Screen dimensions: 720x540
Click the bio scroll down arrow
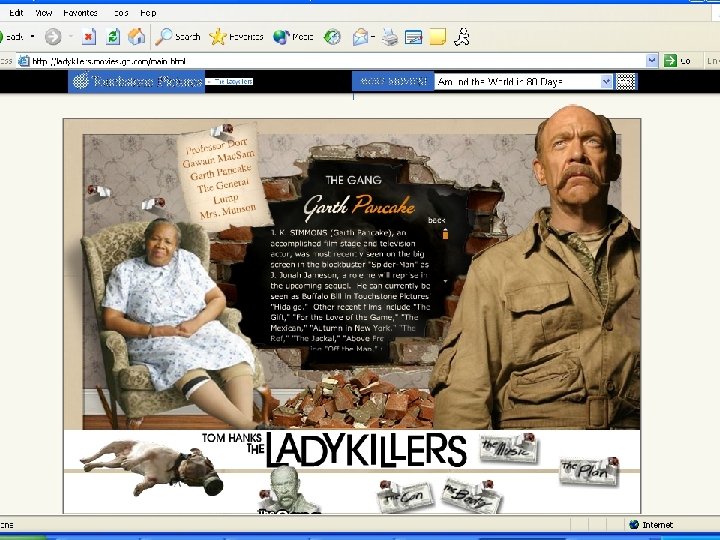pos(445,281)
